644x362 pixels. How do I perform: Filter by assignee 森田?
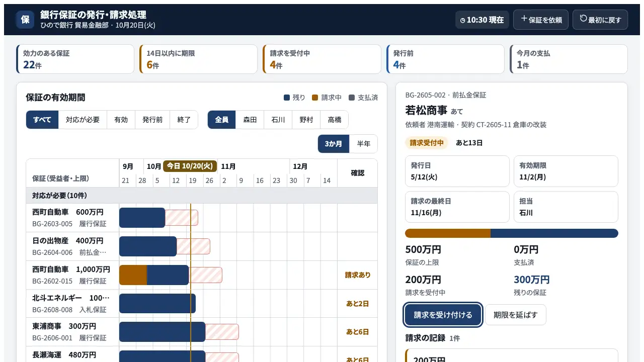coord(250,120)
